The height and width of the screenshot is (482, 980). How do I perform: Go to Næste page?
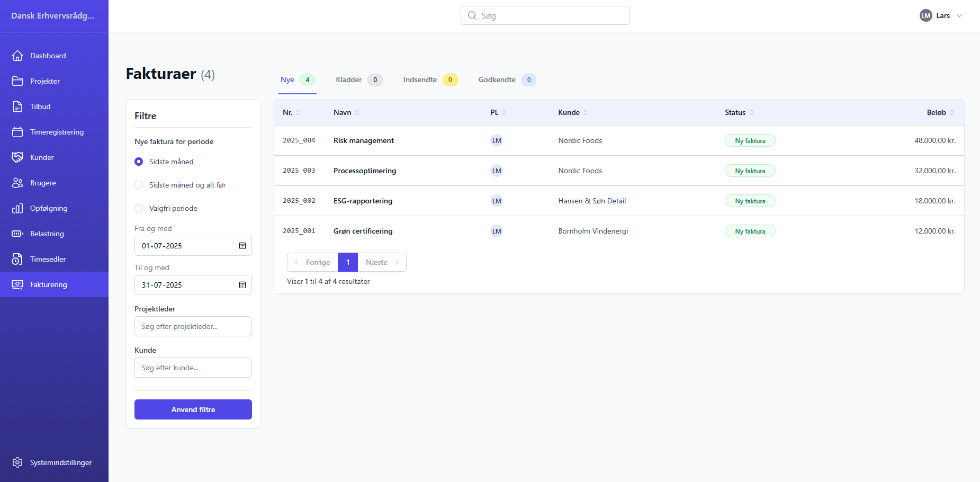(382, 262)
